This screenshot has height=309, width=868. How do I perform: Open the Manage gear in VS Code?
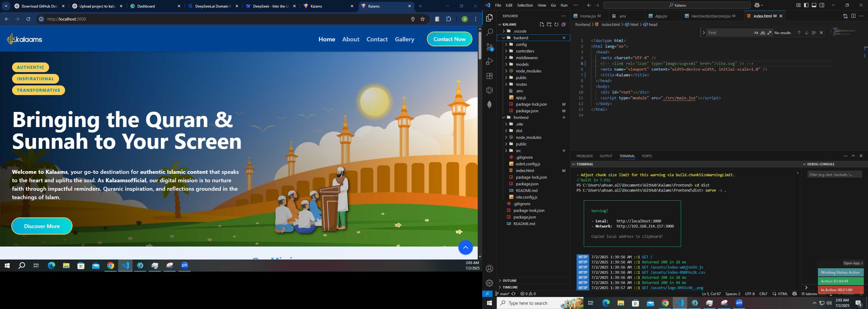point(489,283)
